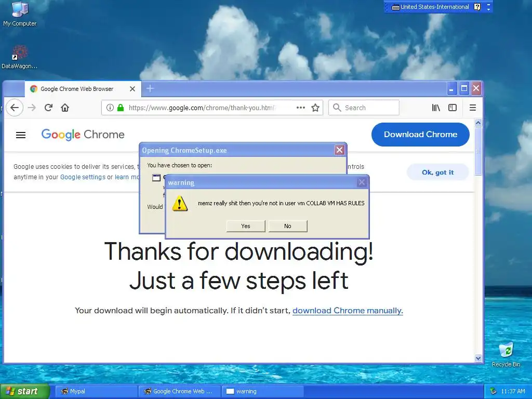Click the file icon in ChromeSetup dialog
The image size is (532, 399).
(x=156, y=178)
